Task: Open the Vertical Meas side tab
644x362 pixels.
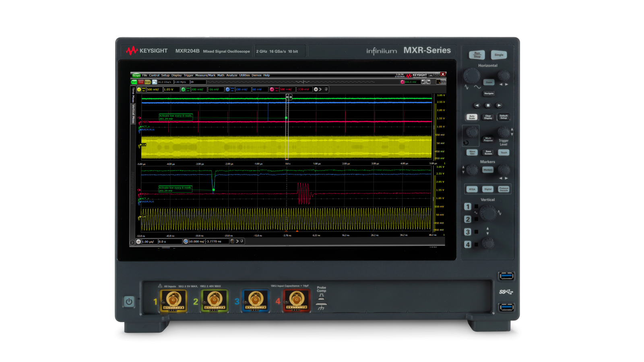Action: pos(133,114)
